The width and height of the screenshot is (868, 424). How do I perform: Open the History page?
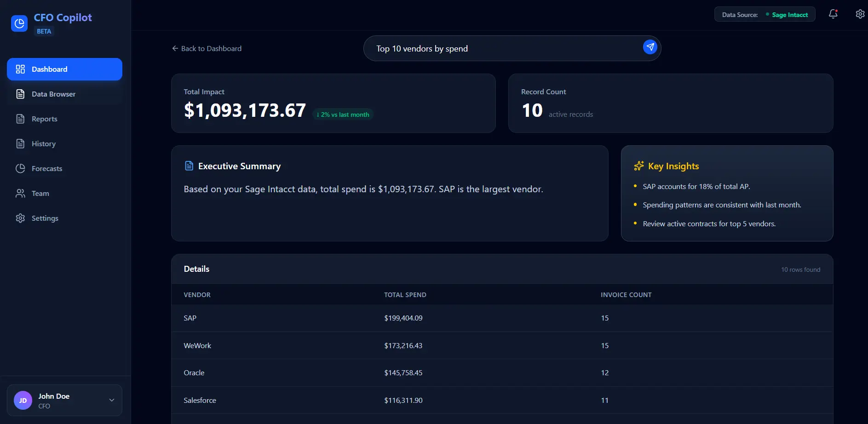43,144
